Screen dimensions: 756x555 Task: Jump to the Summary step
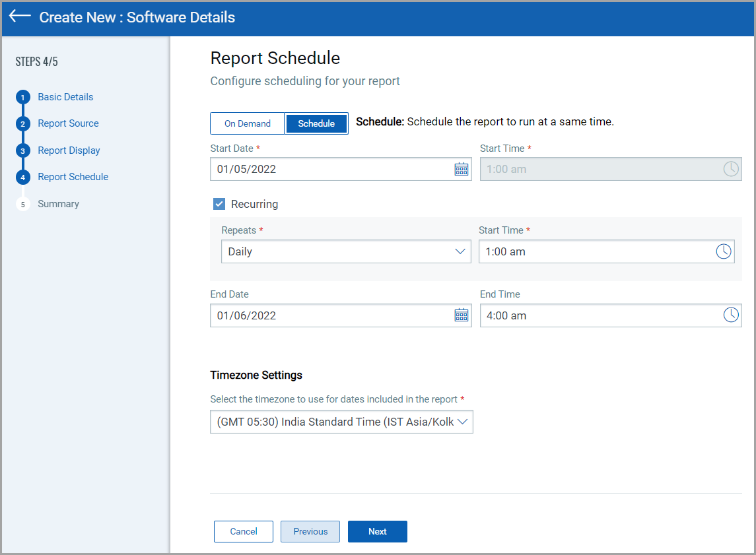(x=58, y=204)
